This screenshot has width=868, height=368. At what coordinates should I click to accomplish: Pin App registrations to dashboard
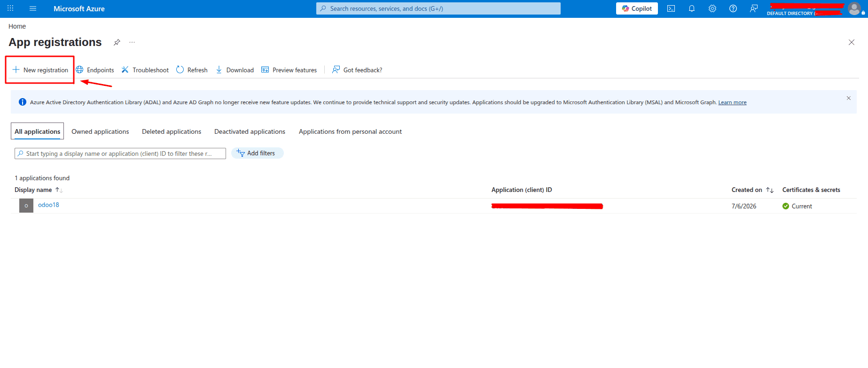pos(117,42)
